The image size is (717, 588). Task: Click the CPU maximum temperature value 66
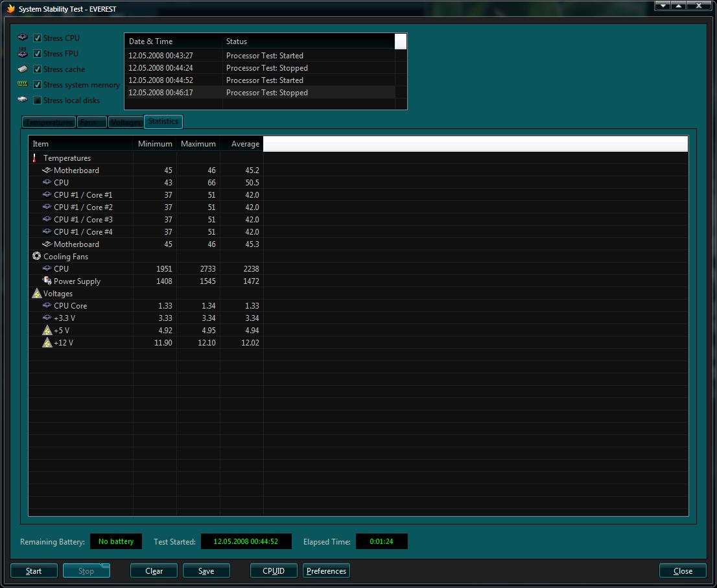pyautogui.click(x=211, y=182)
